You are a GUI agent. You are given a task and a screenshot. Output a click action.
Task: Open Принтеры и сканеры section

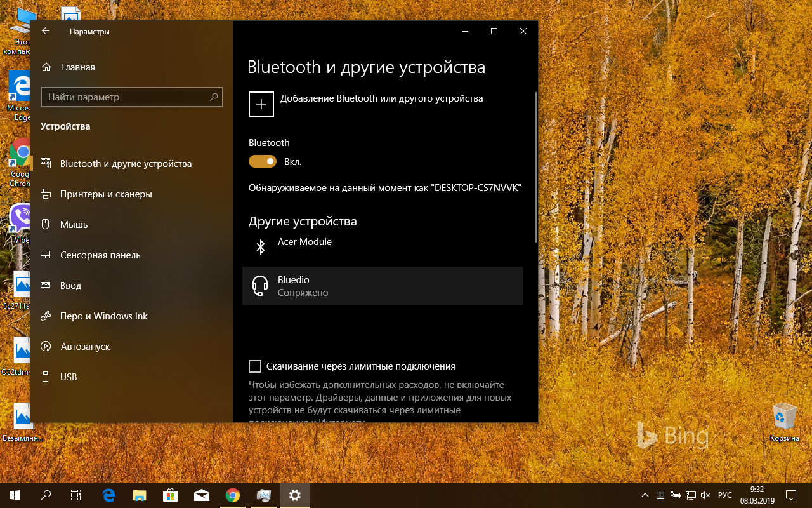point(132,194)
